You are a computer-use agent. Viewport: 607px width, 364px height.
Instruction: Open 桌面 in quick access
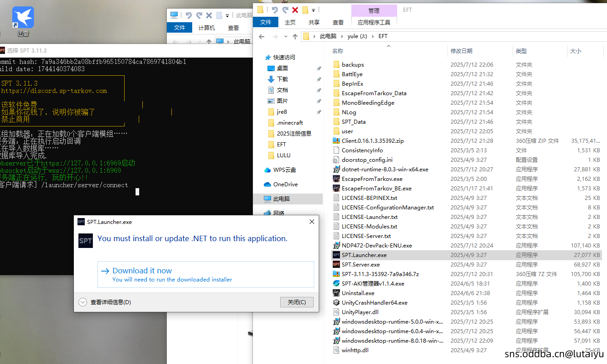point(278,68)
